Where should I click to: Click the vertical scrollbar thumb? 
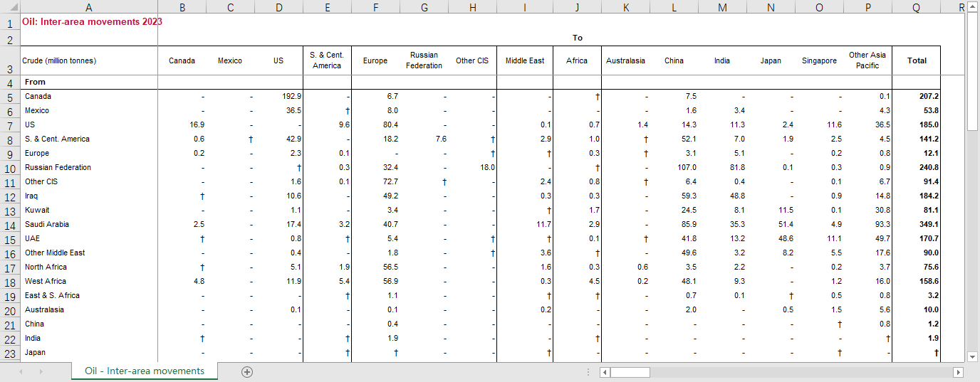coord(972,71)
